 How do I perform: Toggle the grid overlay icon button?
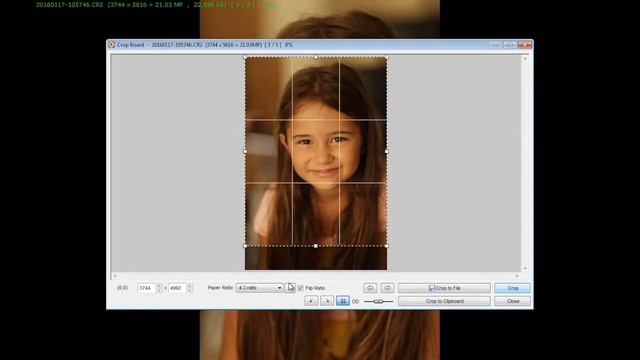point(343,301)
